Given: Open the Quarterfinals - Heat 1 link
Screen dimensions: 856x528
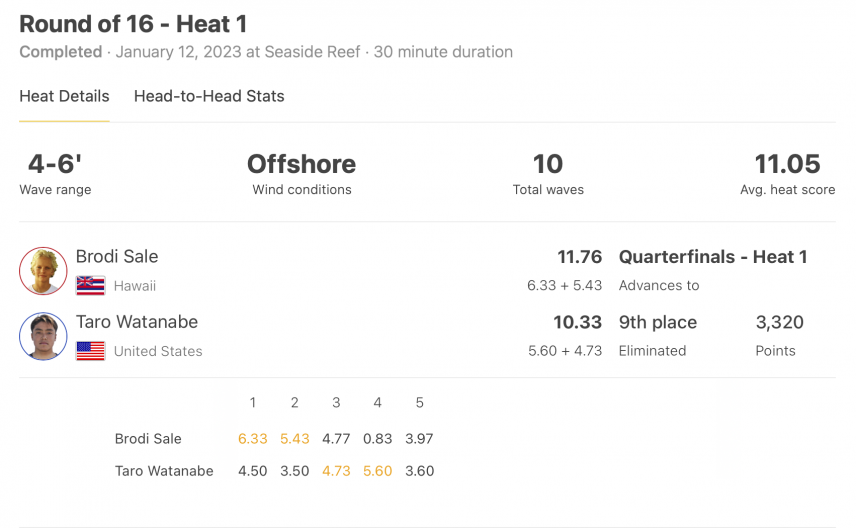Looking at the screenshot, I should click(712, 257).
